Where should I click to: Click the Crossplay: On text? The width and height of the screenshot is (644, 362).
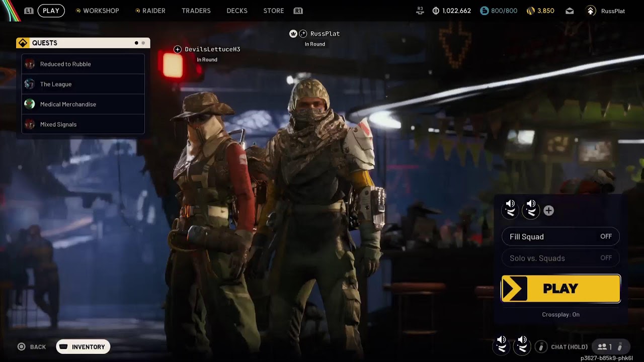(560, 315)
